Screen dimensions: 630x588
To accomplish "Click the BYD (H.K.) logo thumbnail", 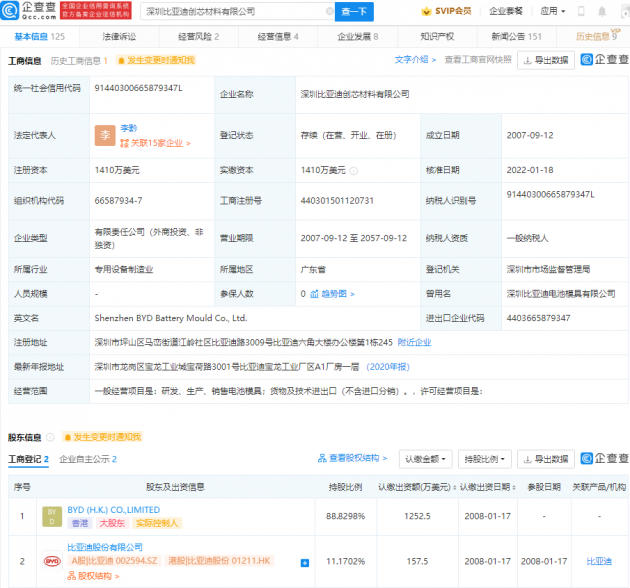I will (x=52, y=516).
